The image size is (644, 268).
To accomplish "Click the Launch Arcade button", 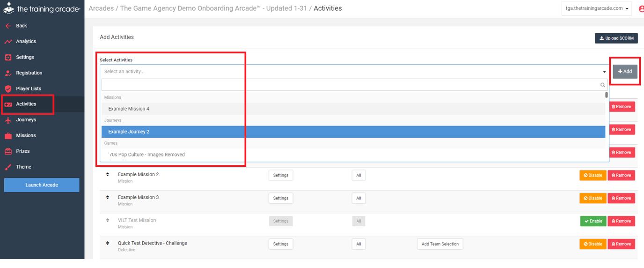I will click(x=42, y=185).
